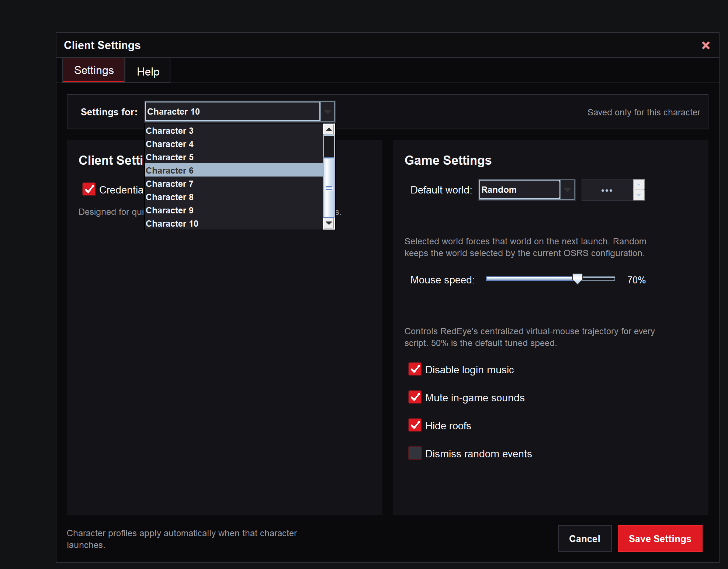Close the Client Settings dialog

706,45
